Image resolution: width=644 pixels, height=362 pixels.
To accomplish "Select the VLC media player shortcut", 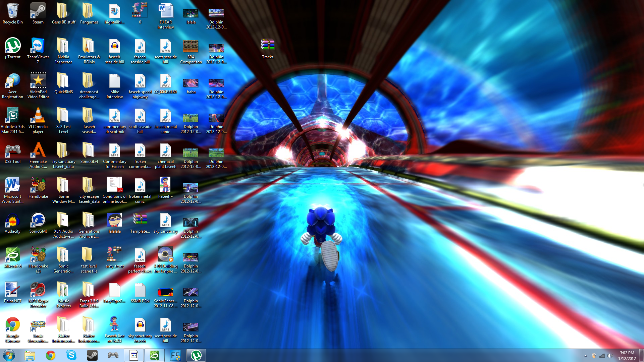I will tap(38, 121).
